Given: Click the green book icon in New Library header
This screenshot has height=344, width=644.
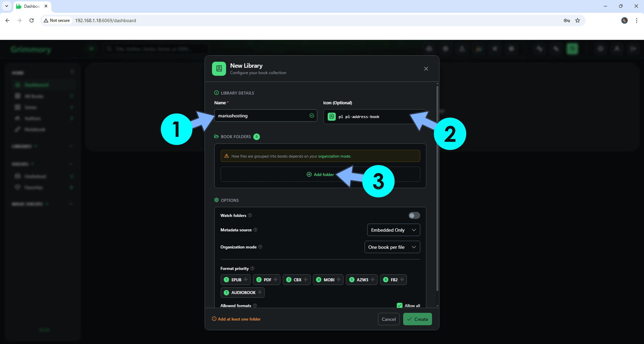Looking at the screenshot, I should coord(219,69).
